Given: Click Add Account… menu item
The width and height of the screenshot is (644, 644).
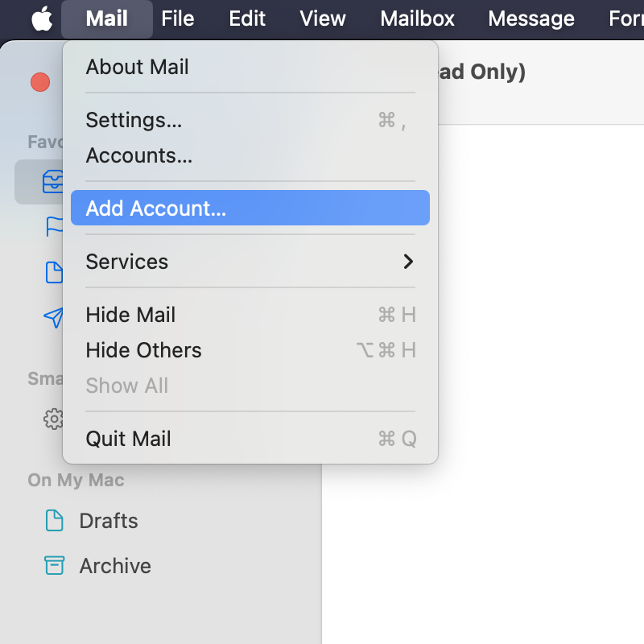Looking at the screenshot, I should [x=250, y=208].
